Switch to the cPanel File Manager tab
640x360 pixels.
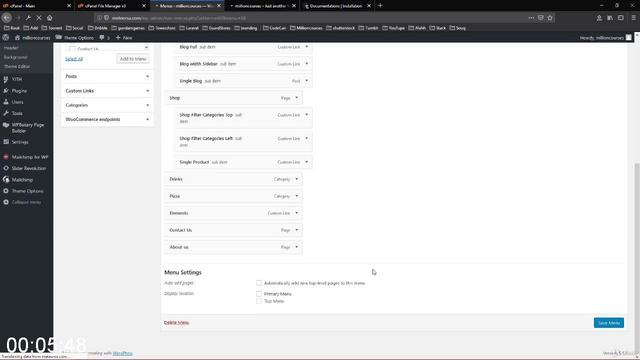pos(111,6)
